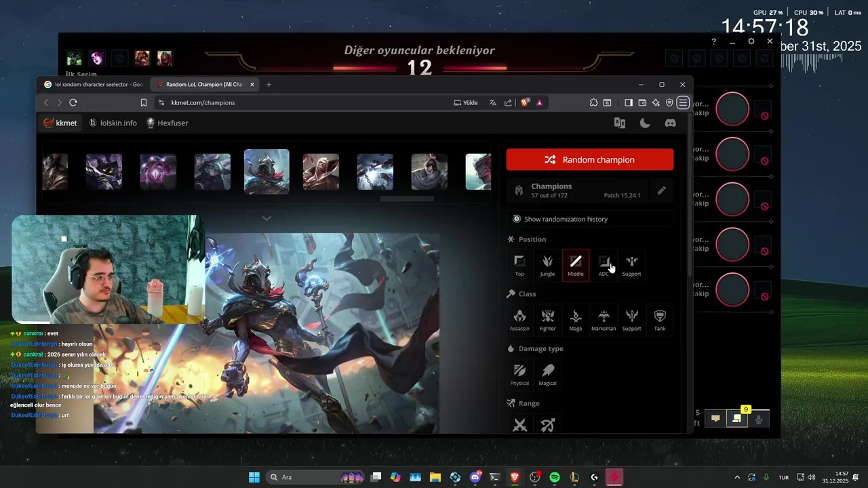Image resolution: width=868 pixels, height=488 pixels.
Task: Open File Explorer from the taskbar
Action: (x=435, y=477)
